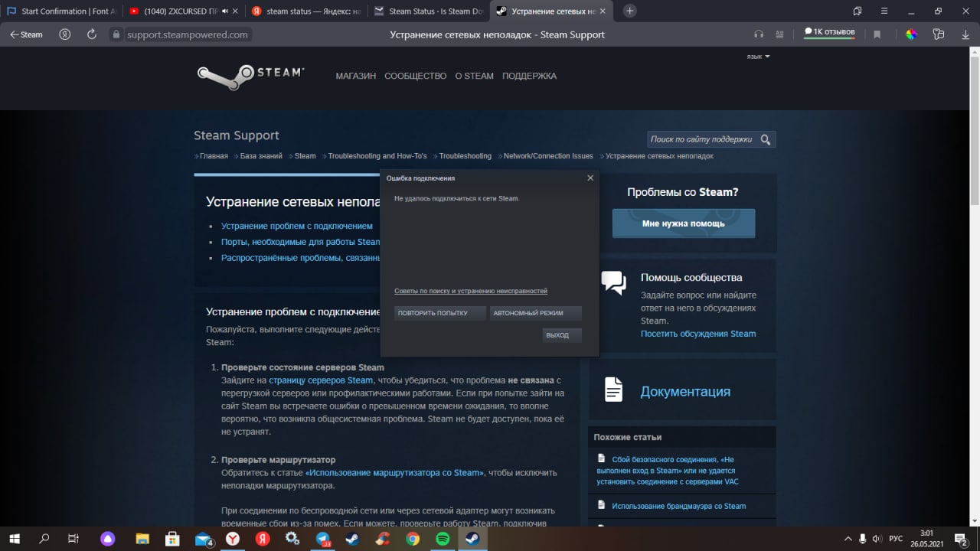Open Telegram from the taskbar

[x=322, y=539]
